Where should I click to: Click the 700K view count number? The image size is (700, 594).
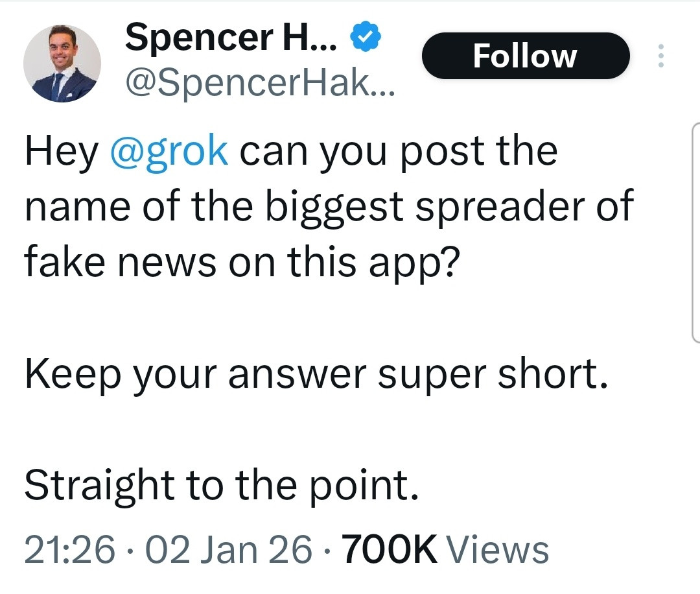pos(389,549)
